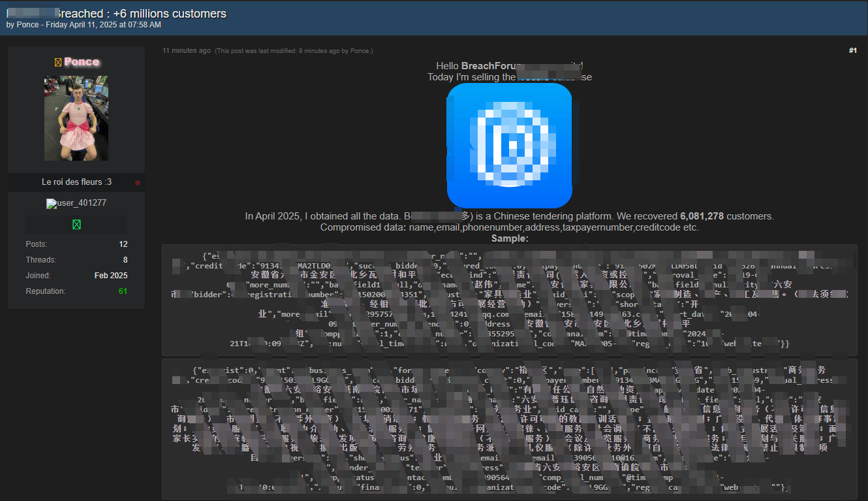Image resolution: width=868 pixels, height=501 pixels.
Task: Click the blue pixelated platform logo
Action: (x=509, y=146)
